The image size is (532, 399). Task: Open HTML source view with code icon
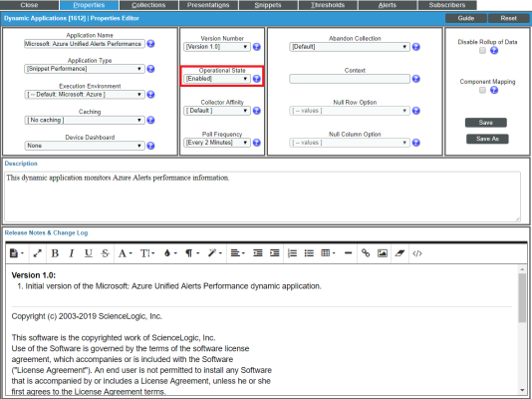tap(417, 253)
